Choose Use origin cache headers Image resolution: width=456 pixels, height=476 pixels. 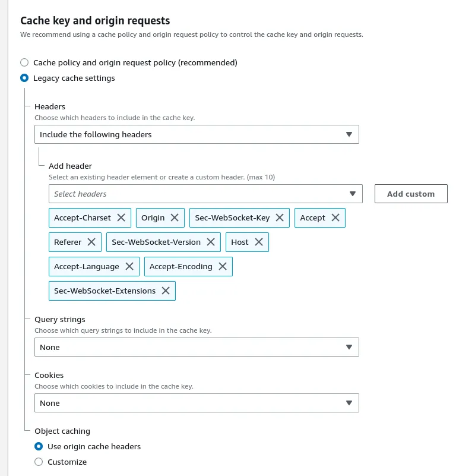(39, 446)
